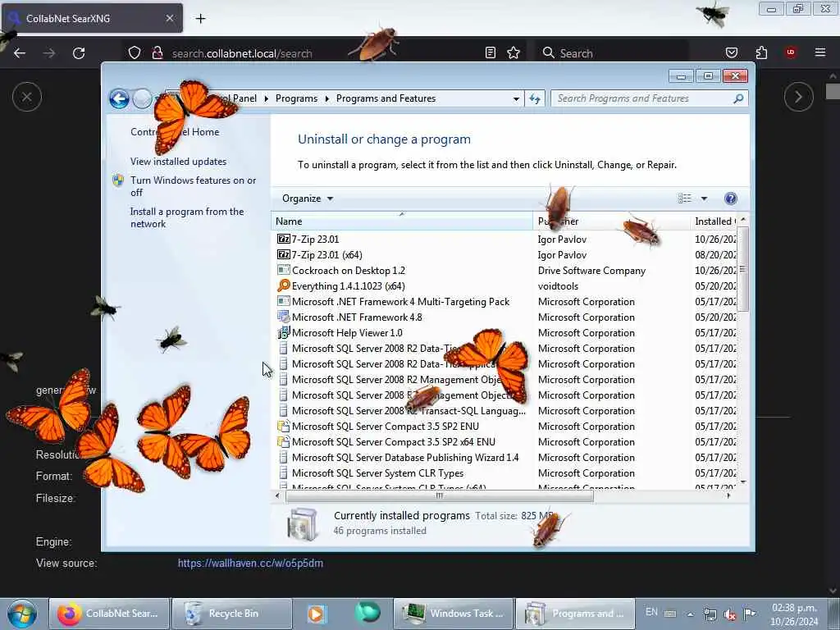The image size is (840, 630).
Task: Sort list by Installed On column header
Action: click(714, 221)
